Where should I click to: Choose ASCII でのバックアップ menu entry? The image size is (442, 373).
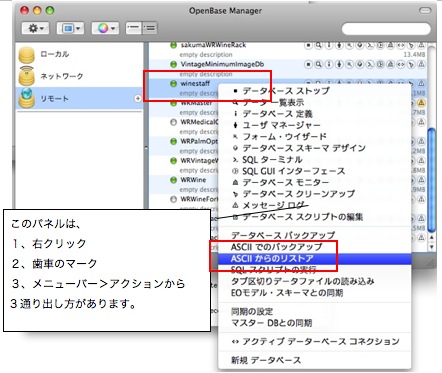point(314,247)
